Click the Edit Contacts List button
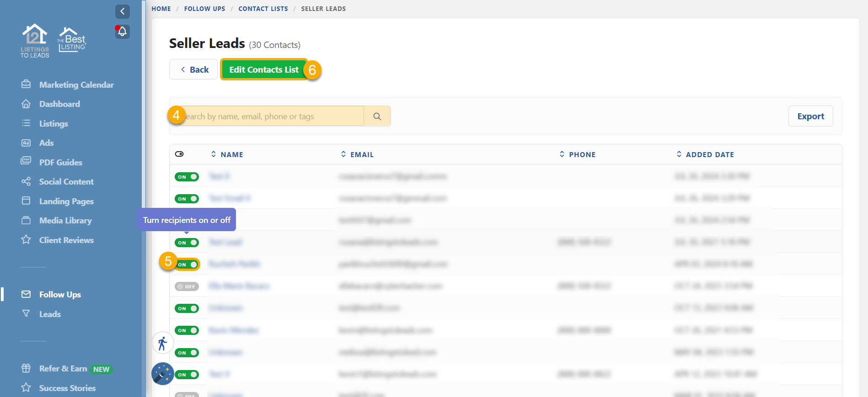This screenshot has height=397, width=868. [x=264, y=69]
